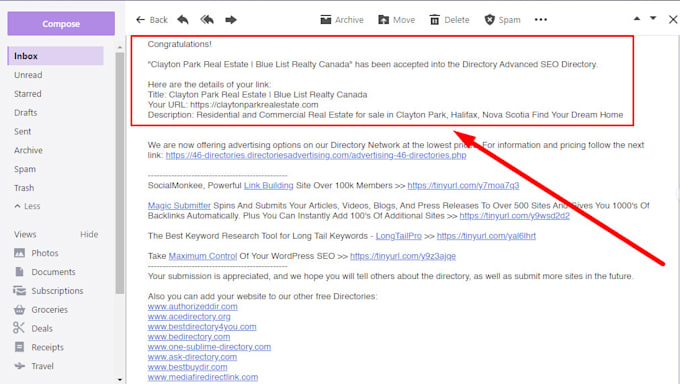Screen dimensions: 680x384
Task: Open www.one-sublime-directory.com link
Action: point(209,347)
